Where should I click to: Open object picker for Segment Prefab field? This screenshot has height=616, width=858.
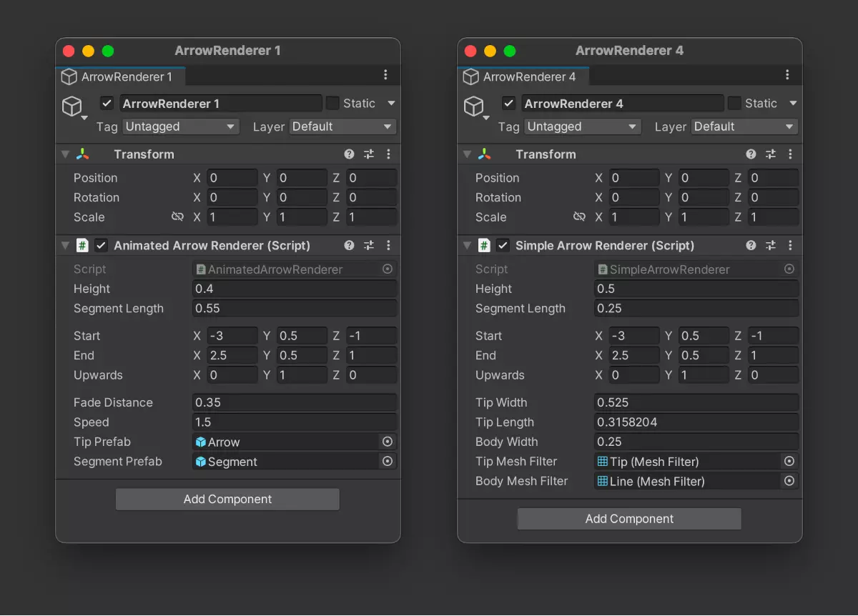point(388,462)
